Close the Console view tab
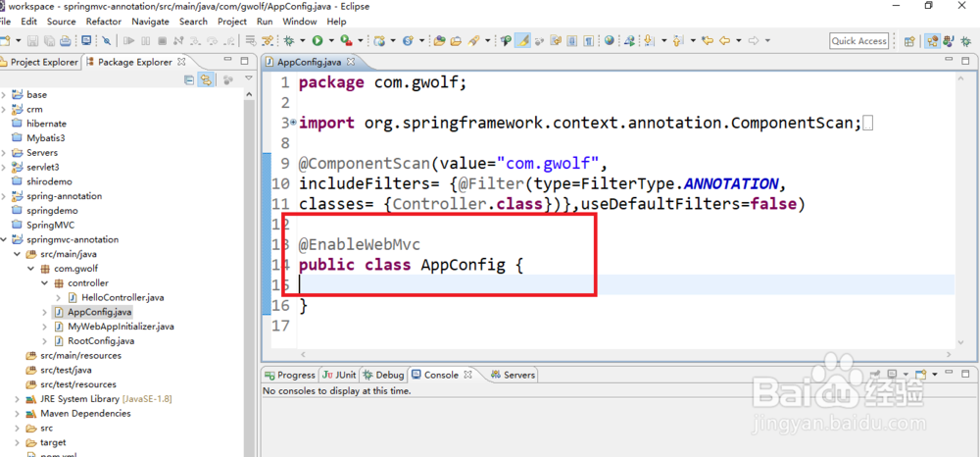This screenshot has width=980, height=457. click(465, 375)
